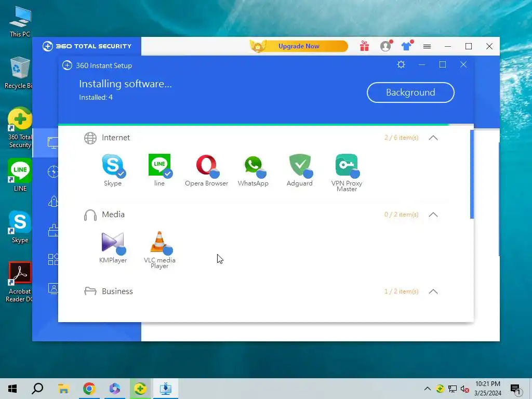Viewport: 532px width, 399px height.
Task: Open the network status tray icon
Action: tap(453, 389)
